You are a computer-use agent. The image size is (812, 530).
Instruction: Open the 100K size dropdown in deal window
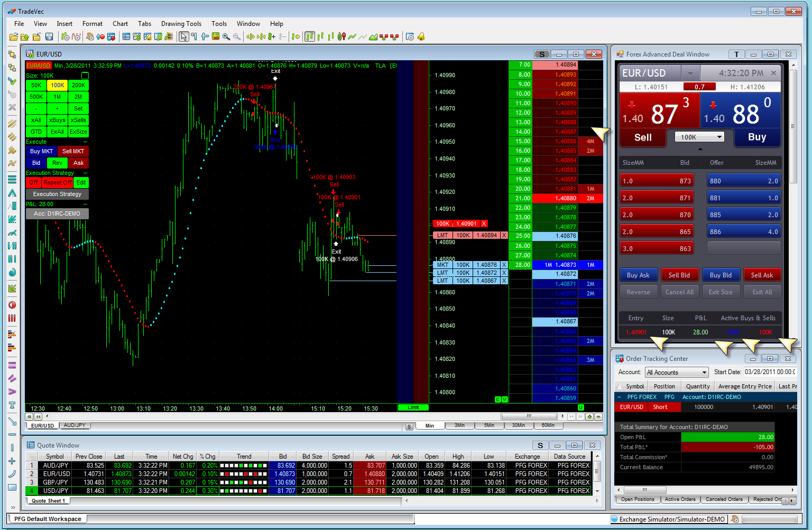tap(699, 137)
